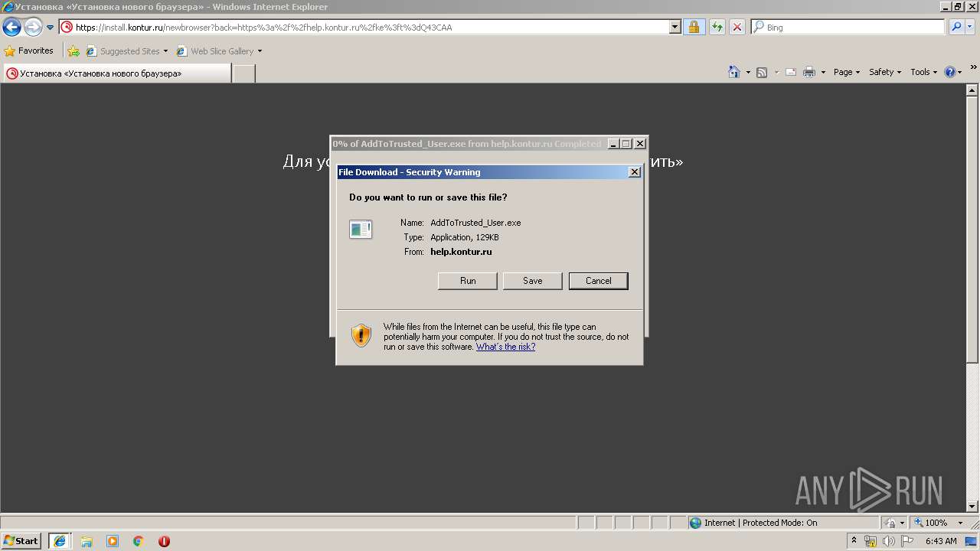980x551 pixels.
Task: Click the network tray icon
Action: [871, 541]
